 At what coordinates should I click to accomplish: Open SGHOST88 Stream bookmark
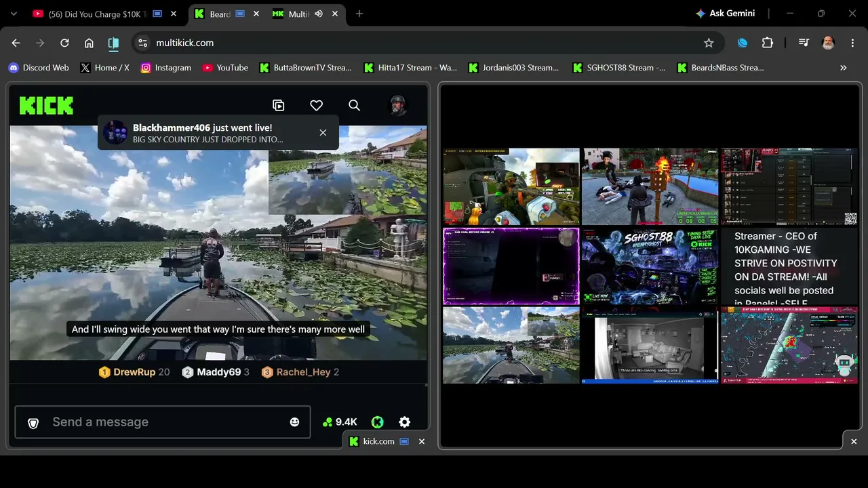(619, 68)
